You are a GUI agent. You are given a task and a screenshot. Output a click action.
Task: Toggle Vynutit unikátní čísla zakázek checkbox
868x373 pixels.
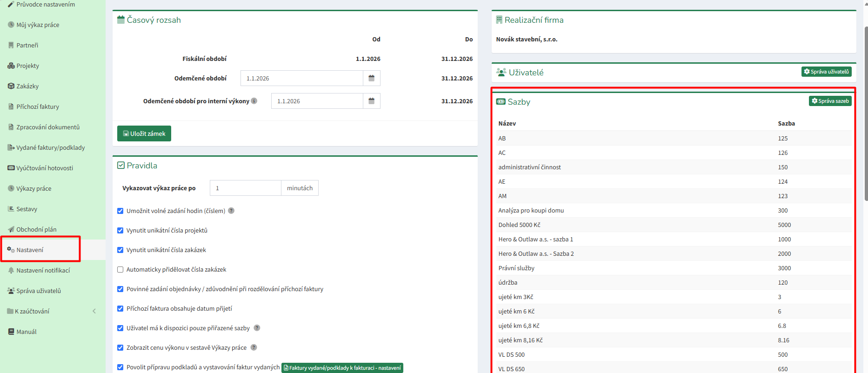(120, 250)
